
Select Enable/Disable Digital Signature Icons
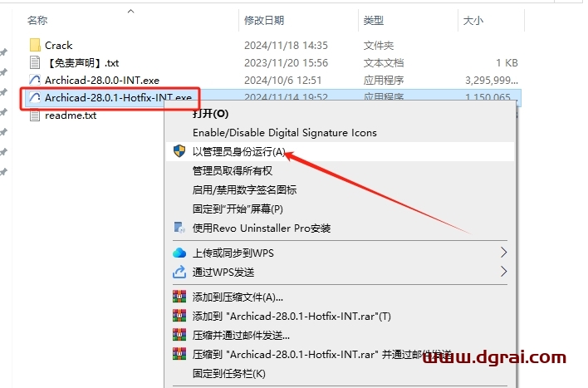click(285, 132)
